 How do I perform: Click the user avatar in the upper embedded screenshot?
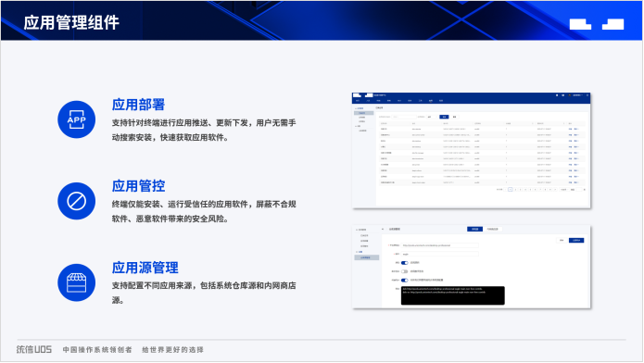click(x=570, y=95)
